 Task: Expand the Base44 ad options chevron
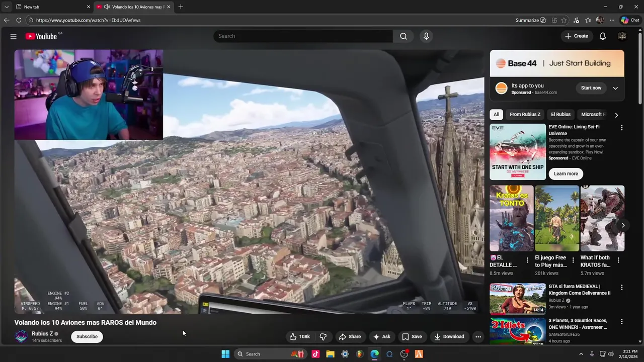click(x=615, y=88)
